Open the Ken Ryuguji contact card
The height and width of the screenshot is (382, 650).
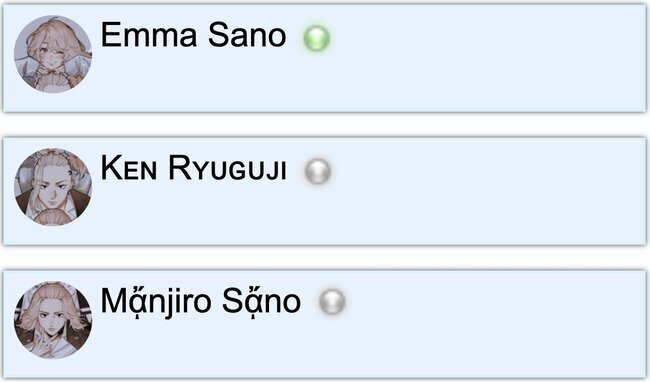tap(324, 191)
